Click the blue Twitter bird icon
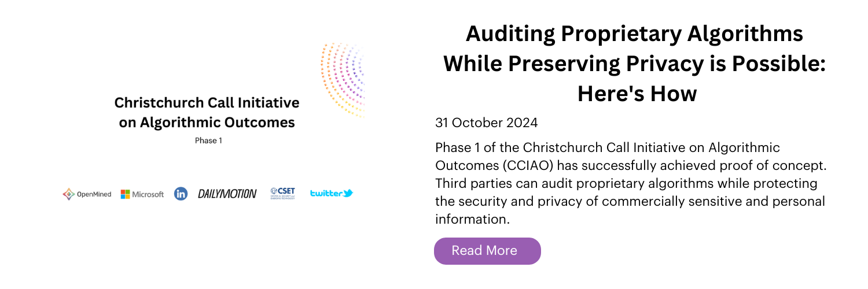The height and width of the screenshot is (289, 868). pos(347,194)
